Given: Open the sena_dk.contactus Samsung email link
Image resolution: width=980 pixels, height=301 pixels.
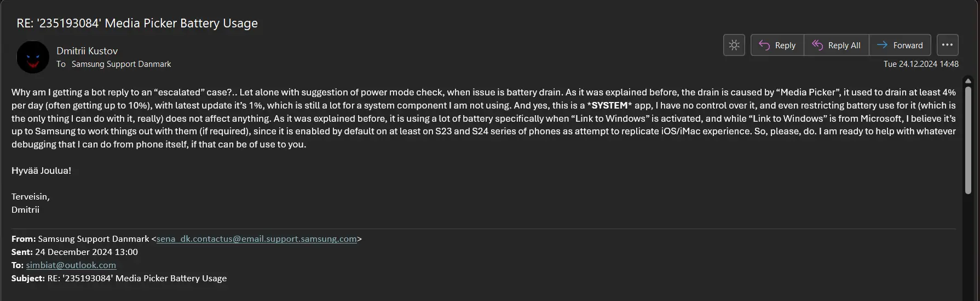Looking at the screenshot, I should pyautogui.click(x=257, y=239).
